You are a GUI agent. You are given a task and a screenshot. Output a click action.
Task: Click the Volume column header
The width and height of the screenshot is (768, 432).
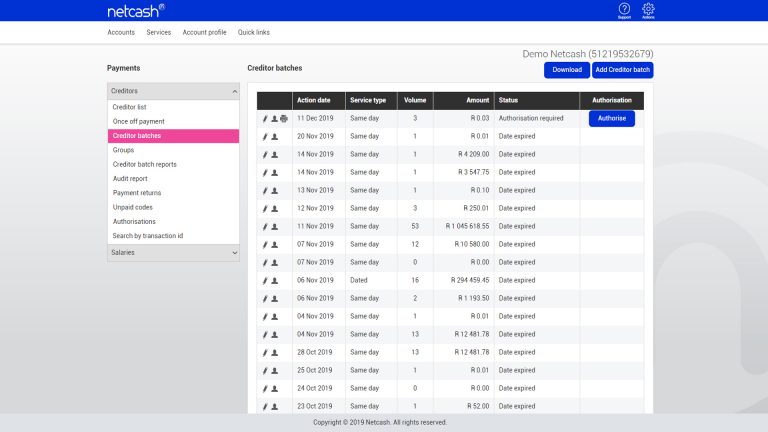point(415,100)
